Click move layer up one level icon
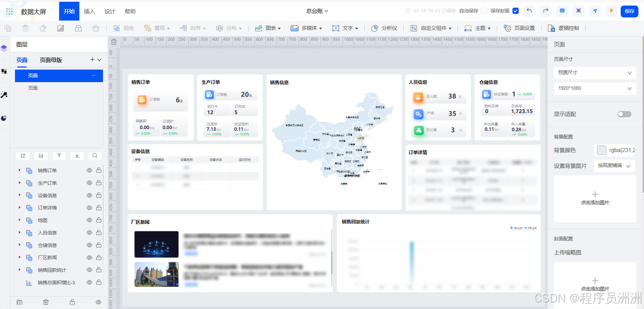644x309 pixels. coord(23,156)
